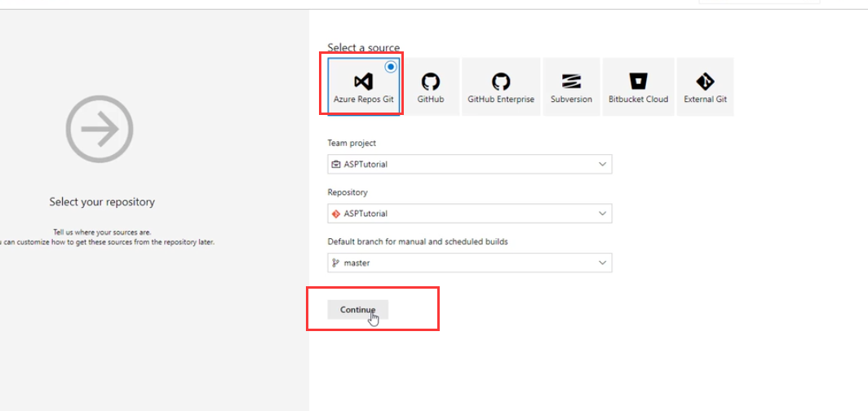Open the Repository dropdown chevron
Image resolution: width=868 pixels, height=411 pixels.
point(603,214)
